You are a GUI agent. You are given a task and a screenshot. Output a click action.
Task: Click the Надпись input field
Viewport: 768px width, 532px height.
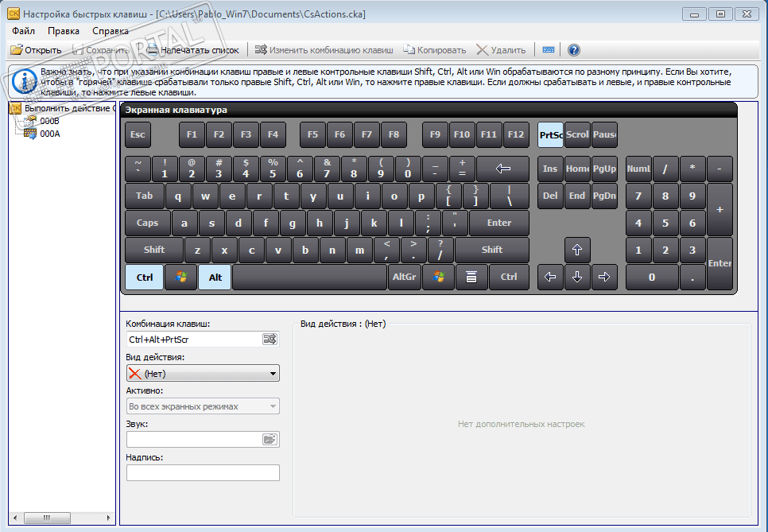(x=204, y=472)
